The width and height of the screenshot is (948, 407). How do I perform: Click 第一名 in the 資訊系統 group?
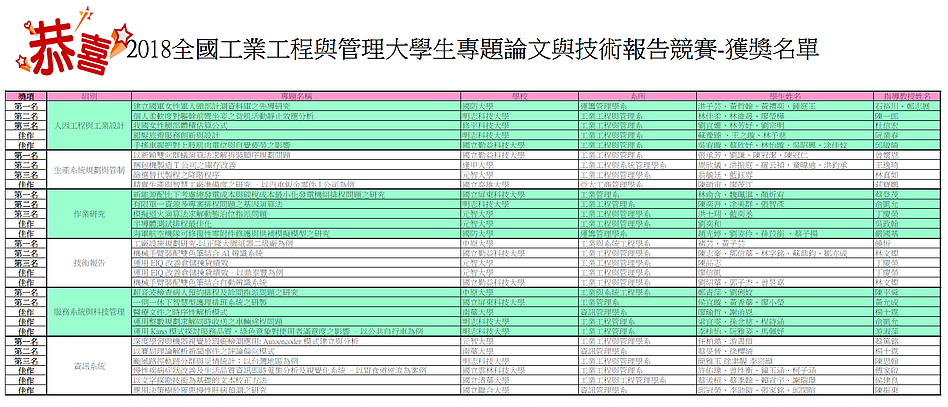tap(26, 341)
